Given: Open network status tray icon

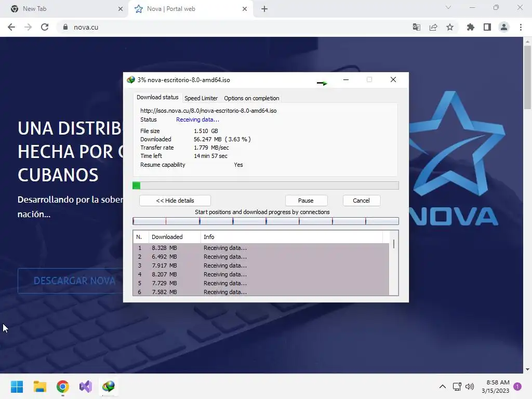Looking at the screenshot, I should coord(457,387).
